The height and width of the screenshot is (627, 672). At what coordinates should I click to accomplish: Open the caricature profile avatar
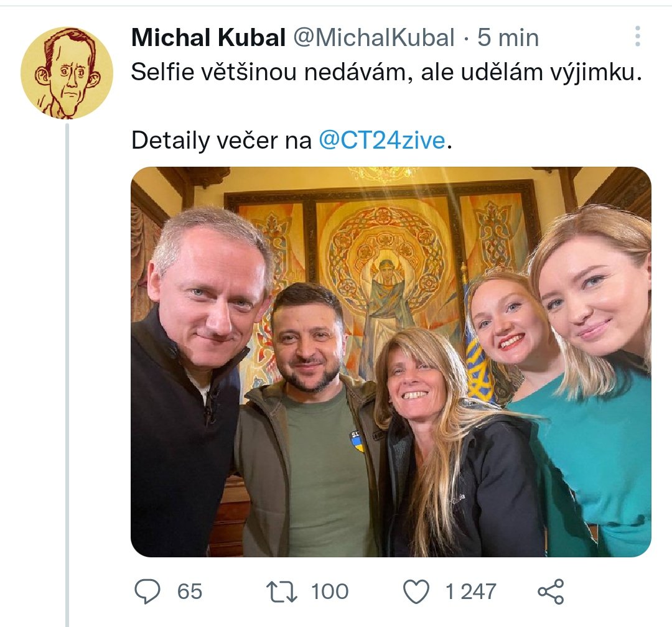(x=67, y=73)
